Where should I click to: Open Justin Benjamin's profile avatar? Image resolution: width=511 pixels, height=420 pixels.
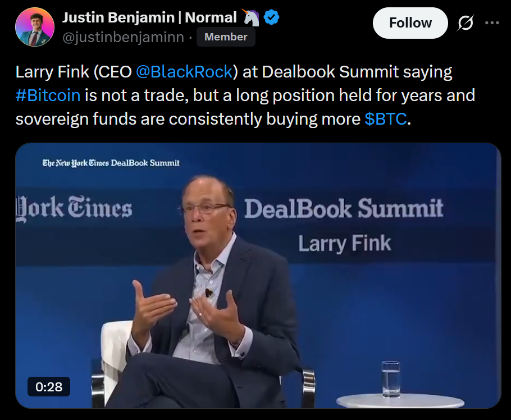35,27
